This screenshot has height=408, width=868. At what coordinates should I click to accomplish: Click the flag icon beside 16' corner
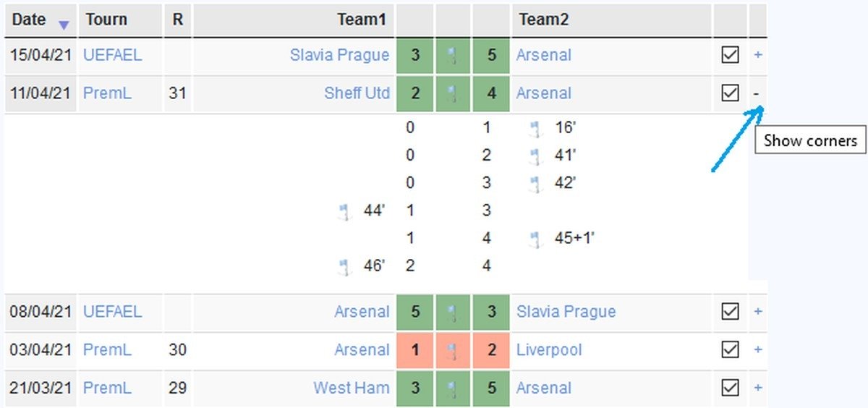[x=535, y=129]
